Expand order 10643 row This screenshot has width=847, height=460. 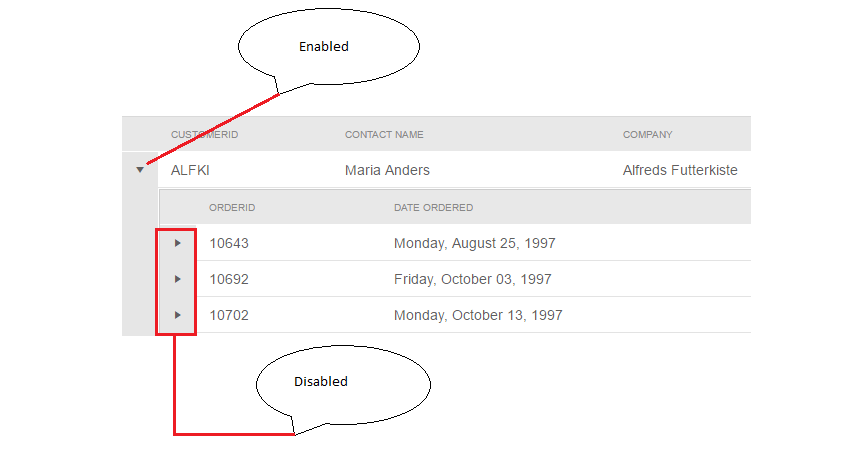coord(177,243)
